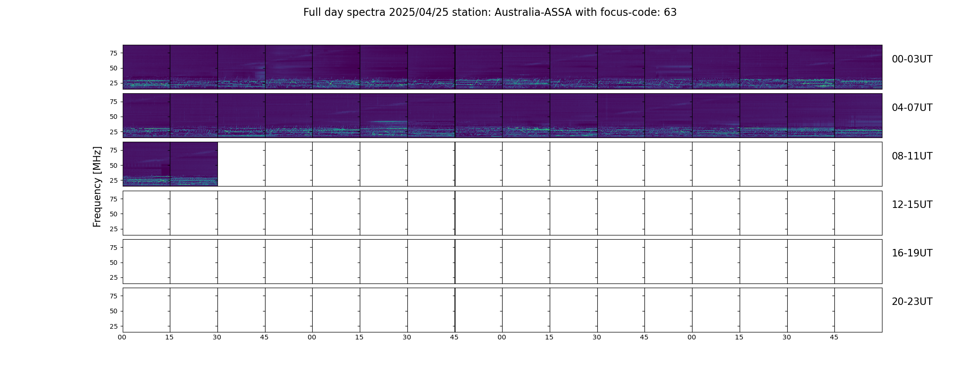Click the "Frequency [MHz]" axis label
This screenshot has height=373, width=980.
pyautogui.click(x=97, y=186)
